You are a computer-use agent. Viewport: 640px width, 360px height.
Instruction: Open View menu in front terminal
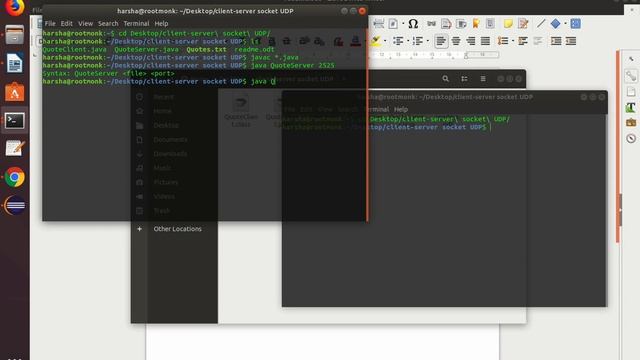(86, 24)
